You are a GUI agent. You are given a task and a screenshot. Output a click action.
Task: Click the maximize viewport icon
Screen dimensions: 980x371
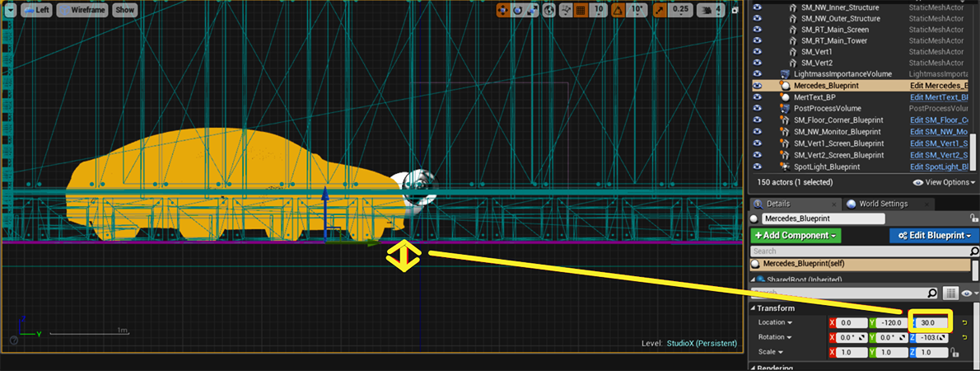(735, 10)
